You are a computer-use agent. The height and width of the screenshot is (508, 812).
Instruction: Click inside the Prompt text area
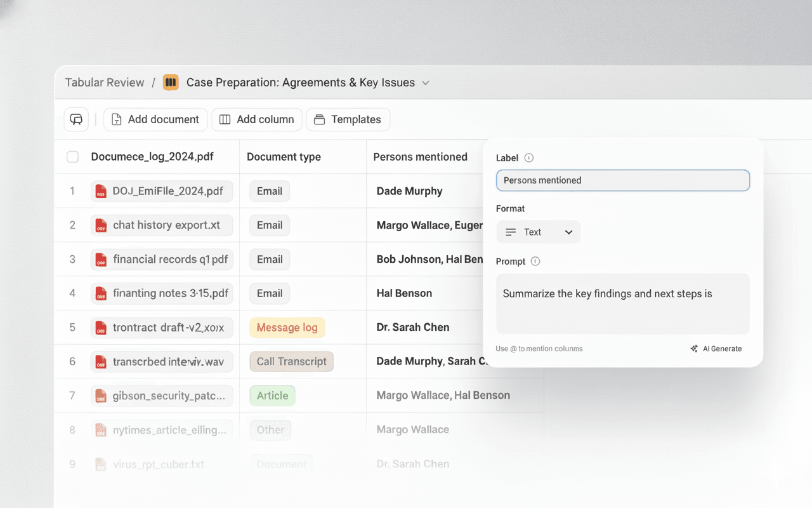pos(622,304)
